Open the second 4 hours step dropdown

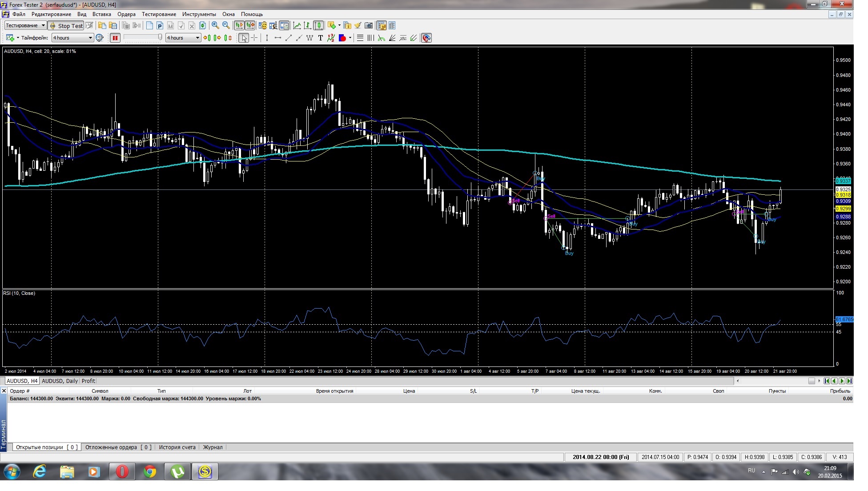click(183, 38)
